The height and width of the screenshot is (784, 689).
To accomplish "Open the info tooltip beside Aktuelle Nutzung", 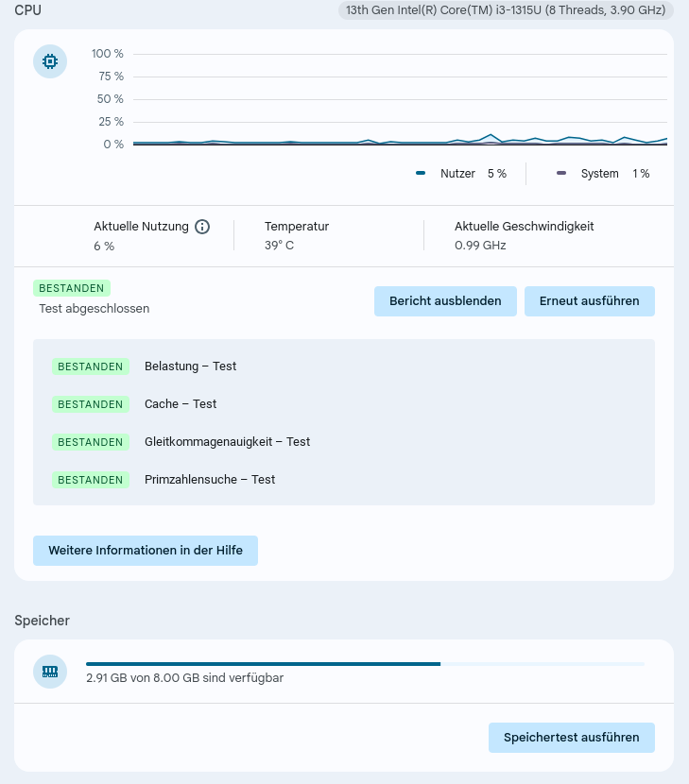I will click(202, 227).
